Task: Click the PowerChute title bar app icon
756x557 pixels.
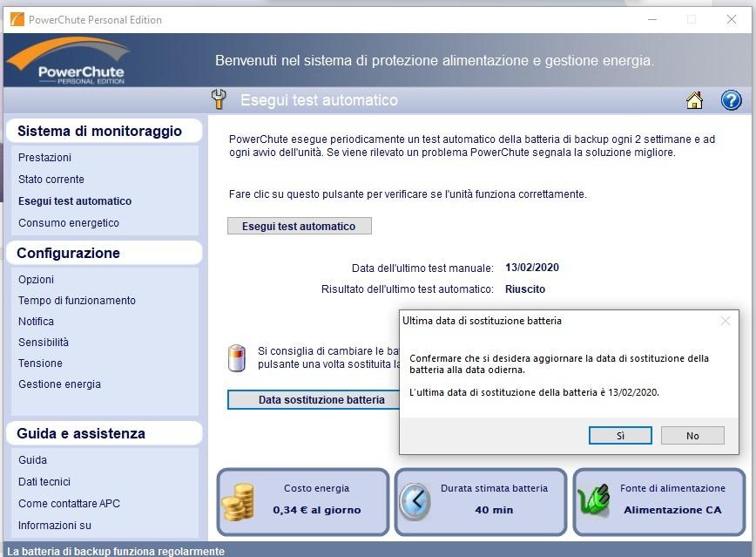Action: point(17,20)
